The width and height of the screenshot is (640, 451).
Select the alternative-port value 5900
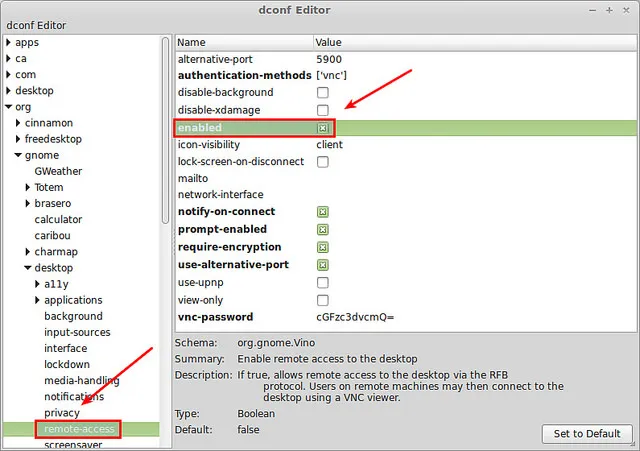tap(329, 59)
